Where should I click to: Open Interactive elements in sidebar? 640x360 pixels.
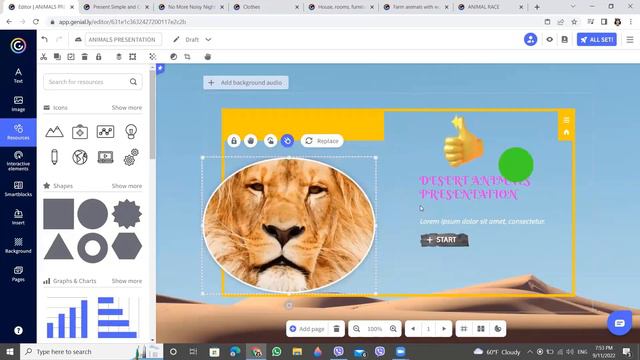pyautogui.click(x=18, y=161)
